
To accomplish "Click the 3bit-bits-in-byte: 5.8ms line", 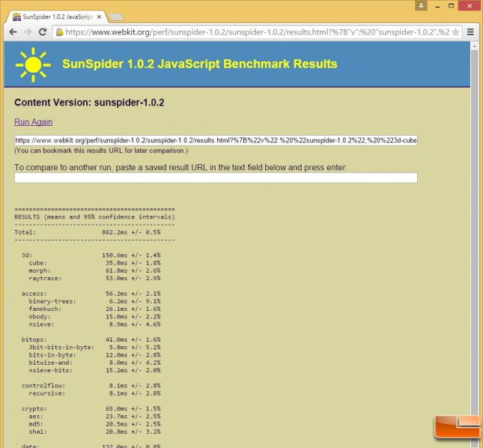I will click(x=95, y=348).
